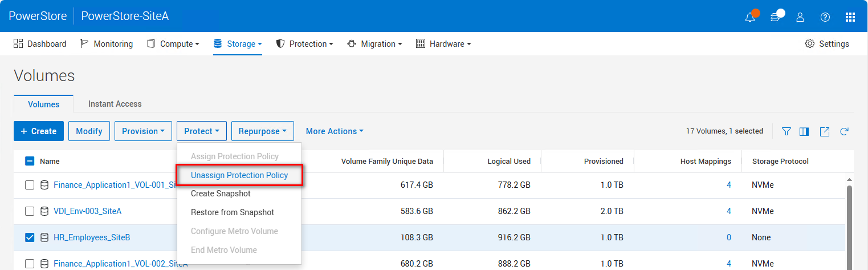Open Settings with the gear icon
868x270 pixels.
coord(827,44)
